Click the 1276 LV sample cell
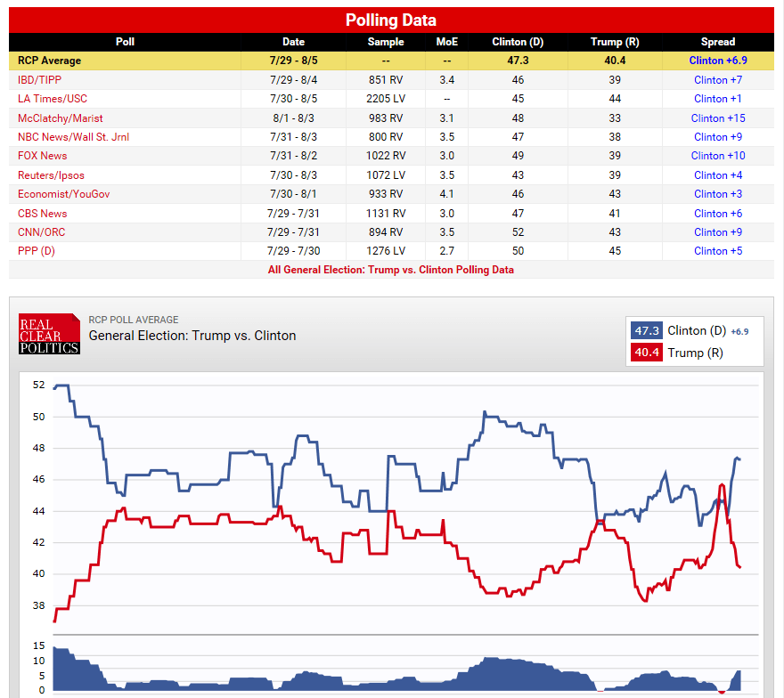The image size is (784, 698). pyautogui.click(x=386, y=251)
